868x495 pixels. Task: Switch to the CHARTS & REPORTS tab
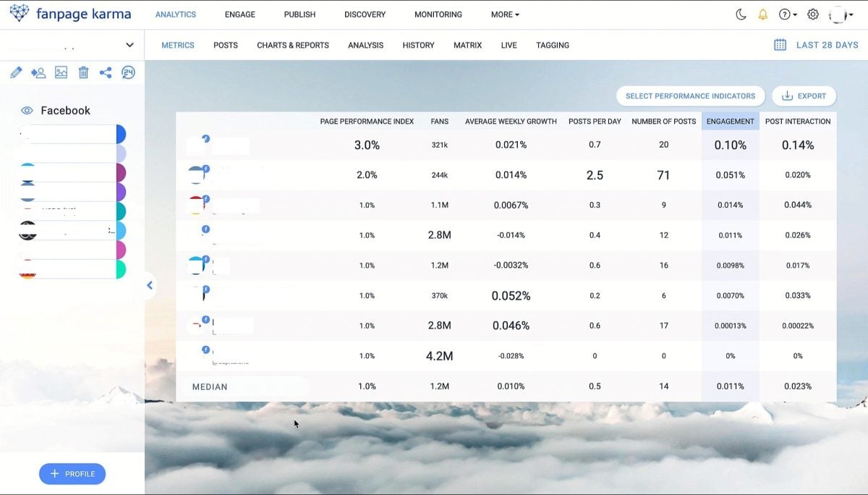click(x=293, y=45)
